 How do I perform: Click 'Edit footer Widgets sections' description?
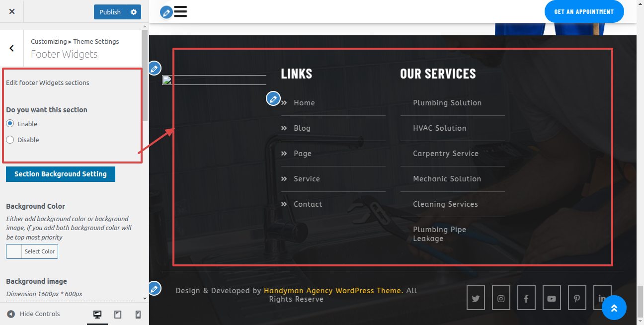pos(48,82)
